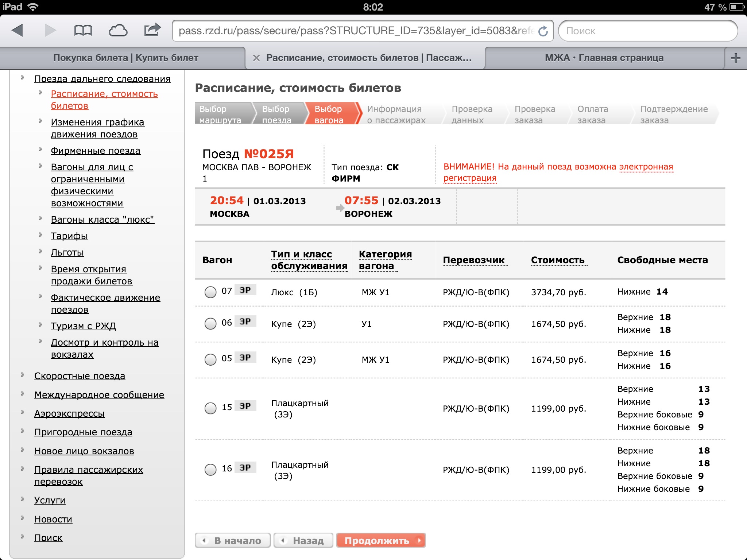The height and width of the screenshot is (560, 747).
Task: Select wagon 06 Купе radio button
Action: (210, 324)
